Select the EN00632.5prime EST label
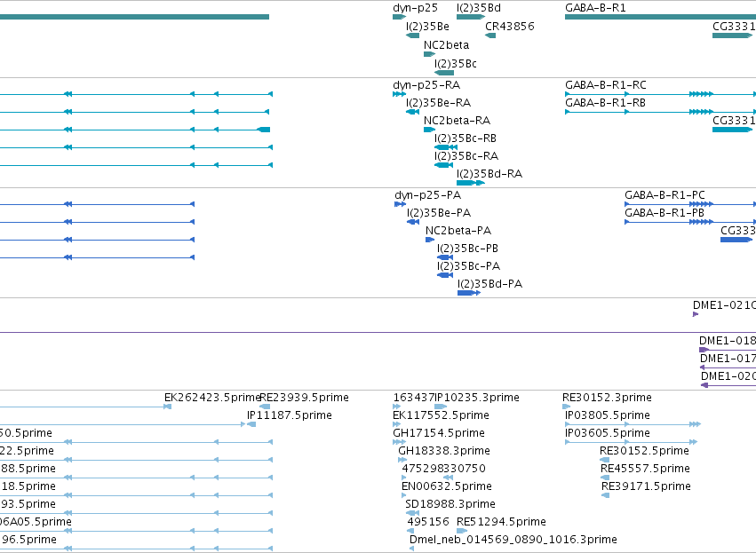 tap(447, 486)
